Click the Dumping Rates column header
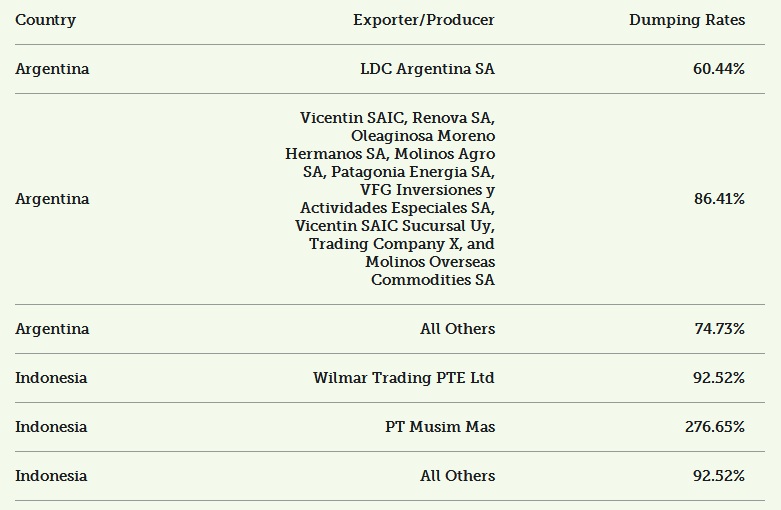Viewport: 781px width, 510px height. (x=687, y=20)
